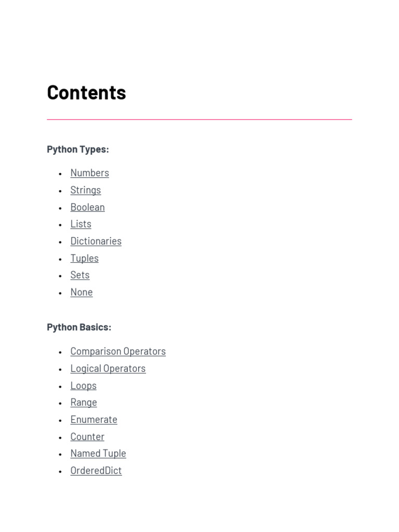The image size is (399, 532).
Task: Click the Logical Operators link
Action: coord(108,368)
